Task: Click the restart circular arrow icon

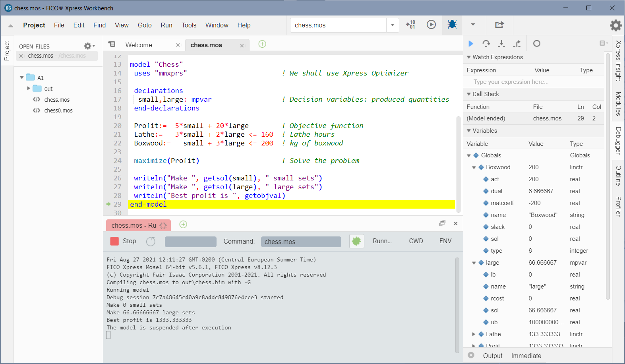Action: [x=151, y=241]
